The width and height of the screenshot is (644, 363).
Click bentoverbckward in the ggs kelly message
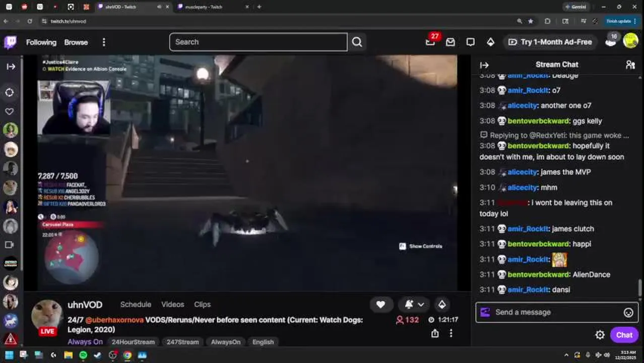(539, 121)
